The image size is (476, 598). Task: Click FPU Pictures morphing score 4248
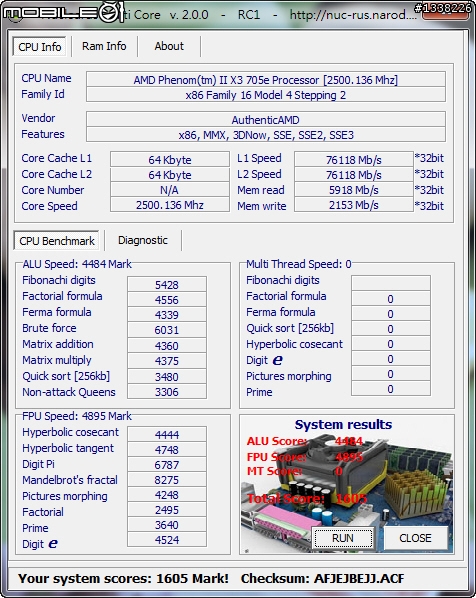coord(167,495)
